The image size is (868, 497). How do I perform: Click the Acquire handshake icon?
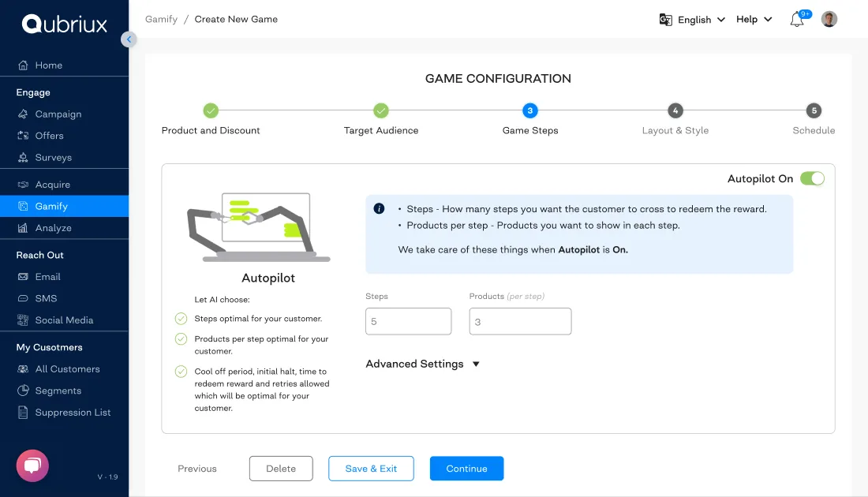click(23, 185)
